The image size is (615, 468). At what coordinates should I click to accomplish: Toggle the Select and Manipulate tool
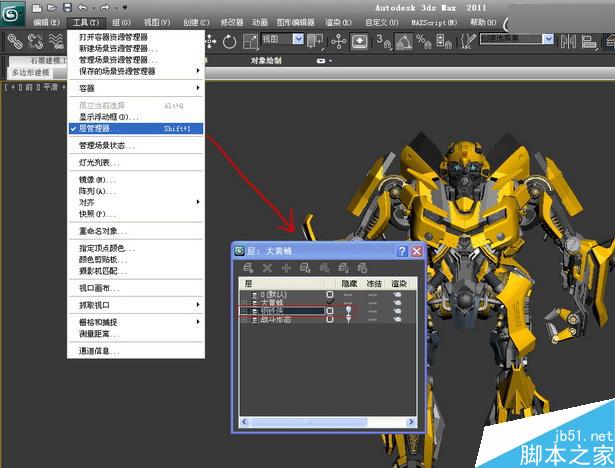338,41
